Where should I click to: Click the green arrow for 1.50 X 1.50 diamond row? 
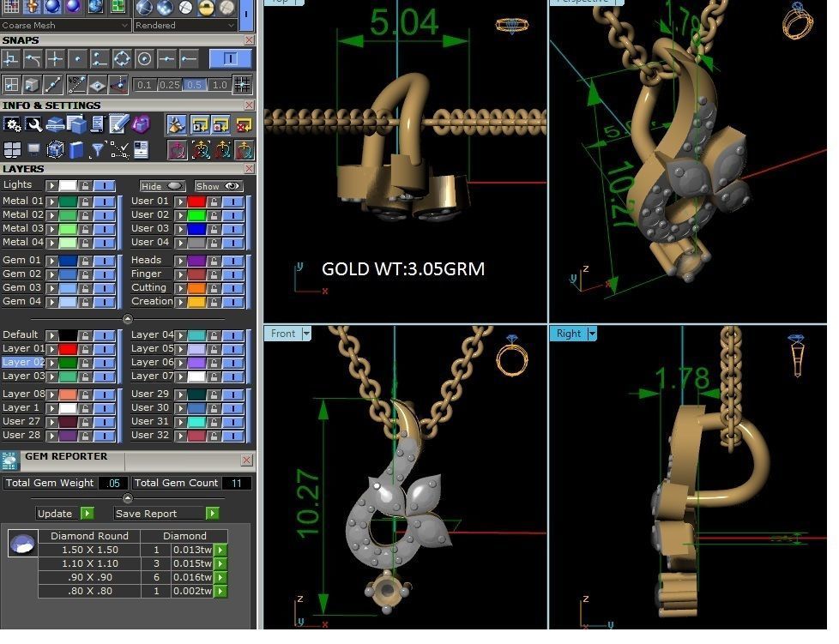220,550
